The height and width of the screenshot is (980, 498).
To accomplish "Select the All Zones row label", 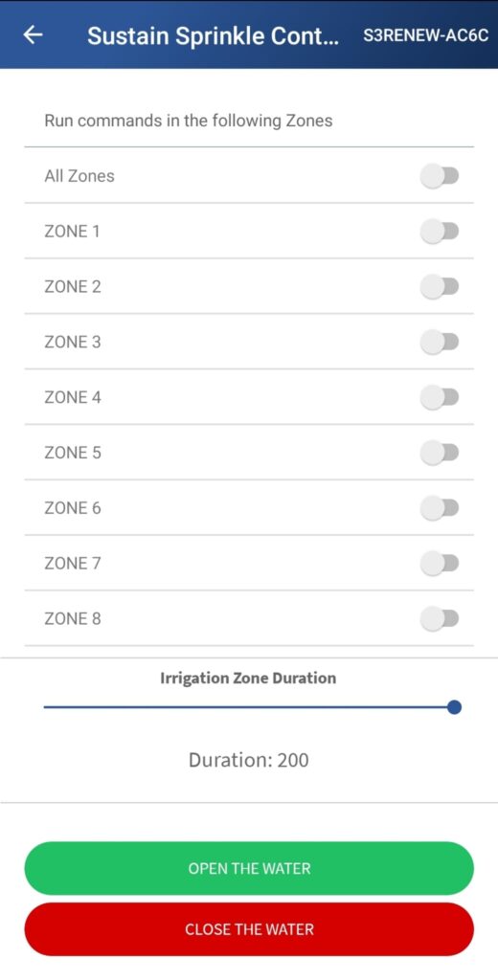I will (x=79, y=176).
